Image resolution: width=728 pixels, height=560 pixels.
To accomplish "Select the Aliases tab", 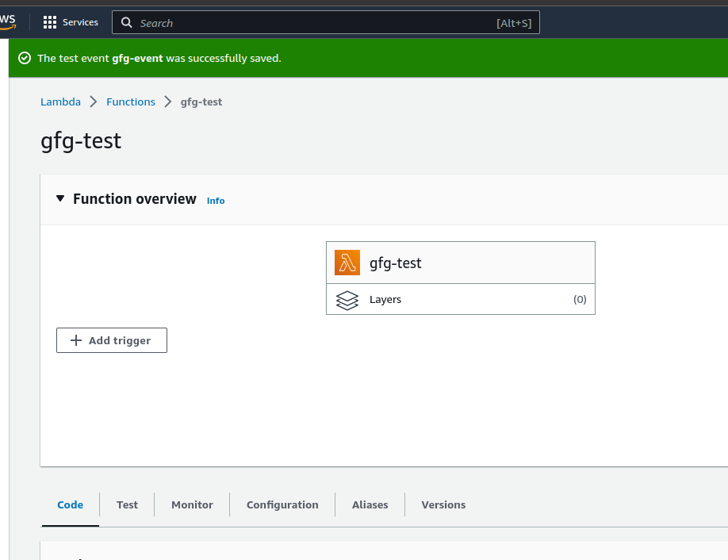I will point(370,504).
